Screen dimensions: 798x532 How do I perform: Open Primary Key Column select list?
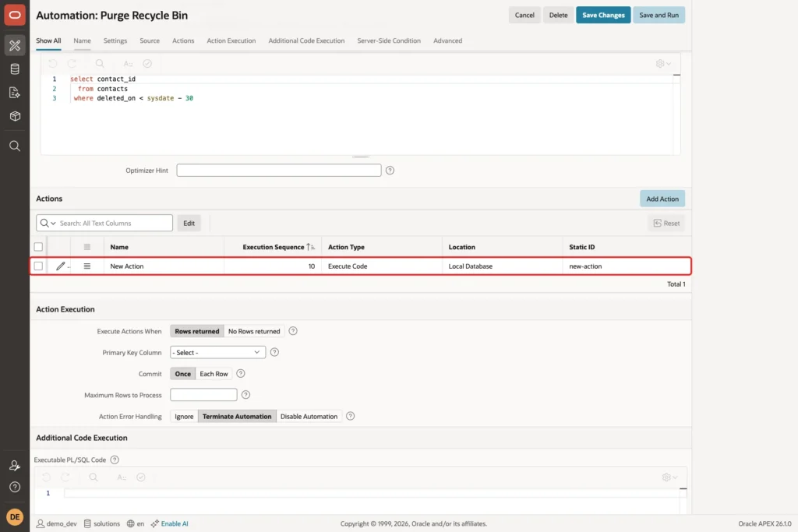point(218,353)
